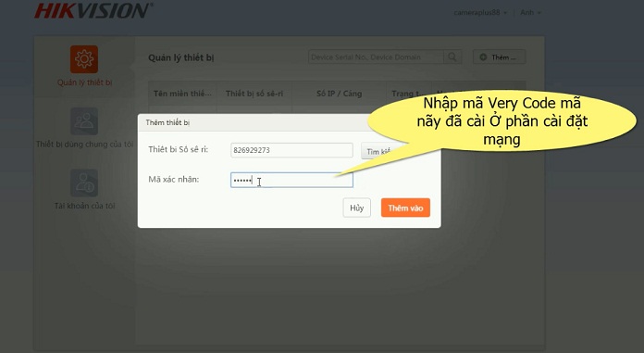The height and width of the screenshot is (353, 644).
Task: Open the Anh language dropdown
Action: click(530, 13)
